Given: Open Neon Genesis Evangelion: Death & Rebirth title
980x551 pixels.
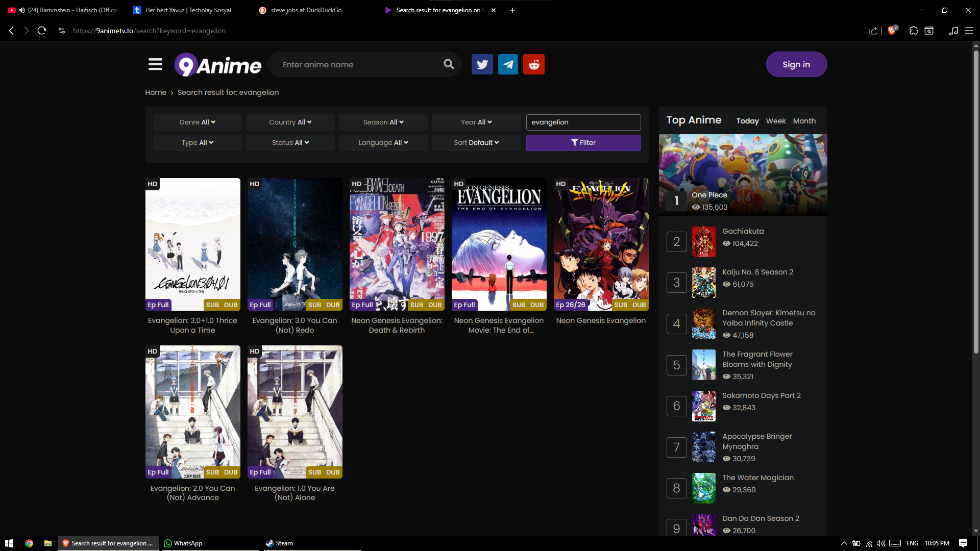Looking at the screenshot, I should pyautogui.click(x=397, y=325).
